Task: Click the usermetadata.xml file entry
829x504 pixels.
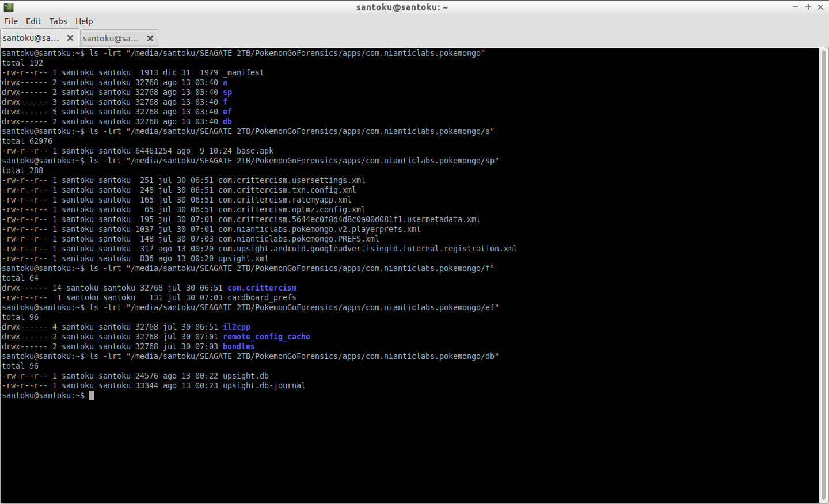Action: pos(349,219)
